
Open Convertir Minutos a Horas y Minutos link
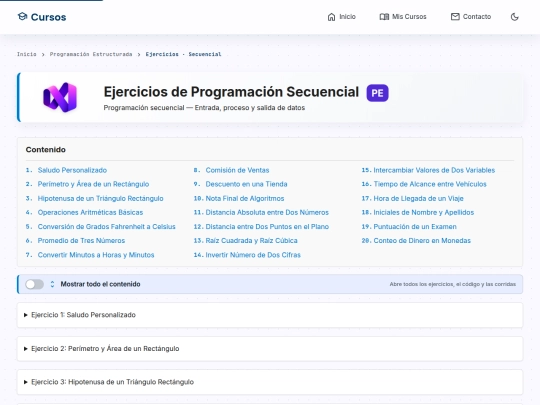[x=96, y=255]
